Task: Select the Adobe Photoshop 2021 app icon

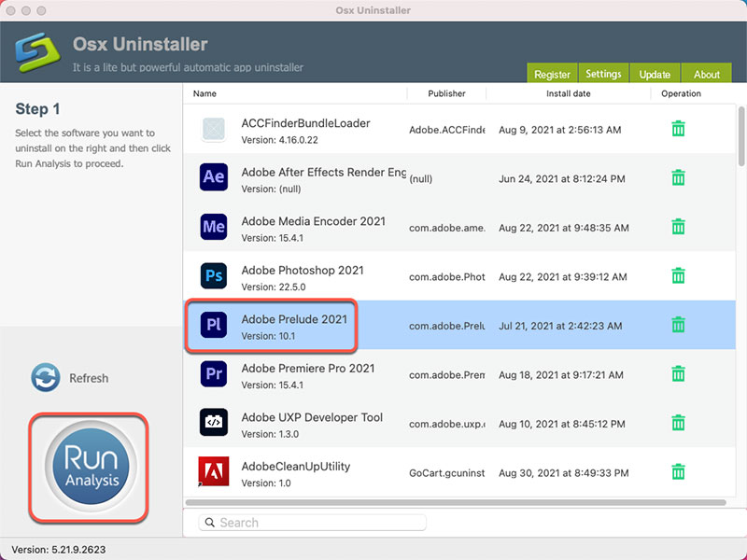Action: coord(213,275)
